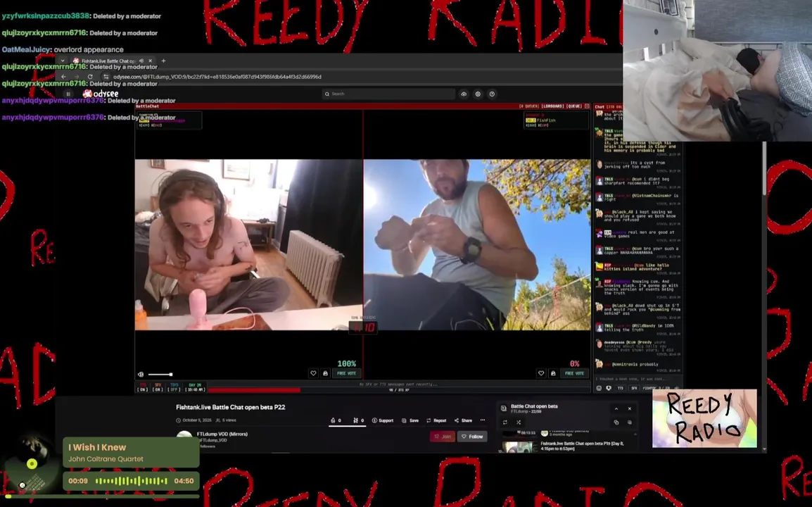Click the browser back arrow

63,77
